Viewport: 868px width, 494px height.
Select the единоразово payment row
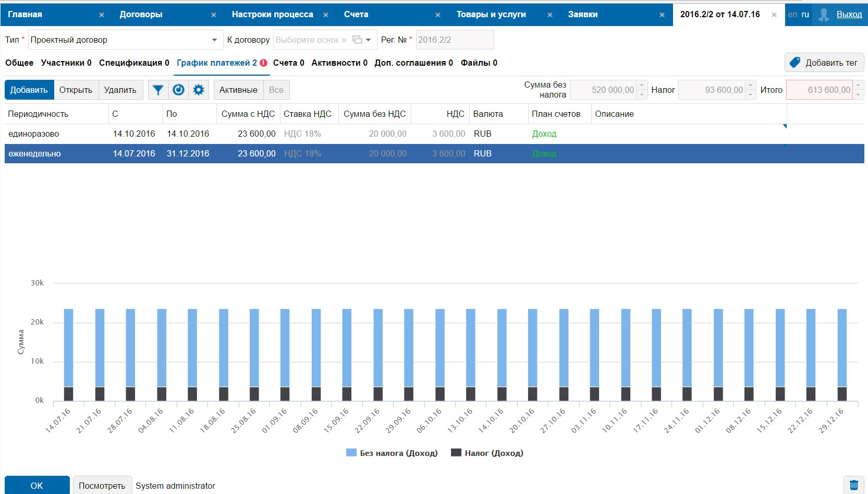click(x=34, y=134)
